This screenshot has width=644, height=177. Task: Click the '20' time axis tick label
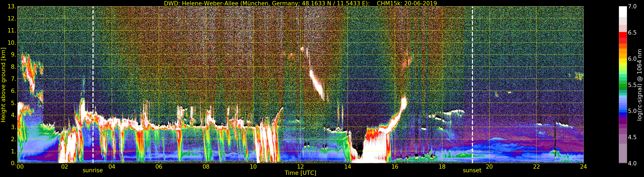pos(489,167)
